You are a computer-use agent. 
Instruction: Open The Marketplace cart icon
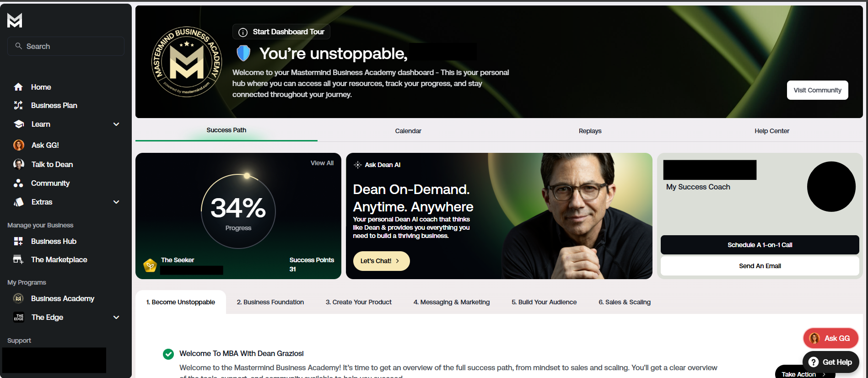18,259
